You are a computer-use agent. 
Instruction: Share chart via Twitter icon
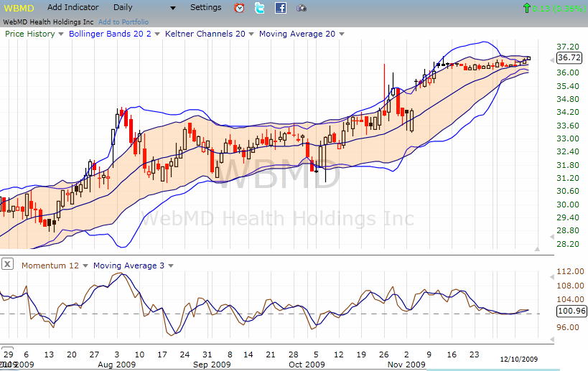[x=259, y=8]
